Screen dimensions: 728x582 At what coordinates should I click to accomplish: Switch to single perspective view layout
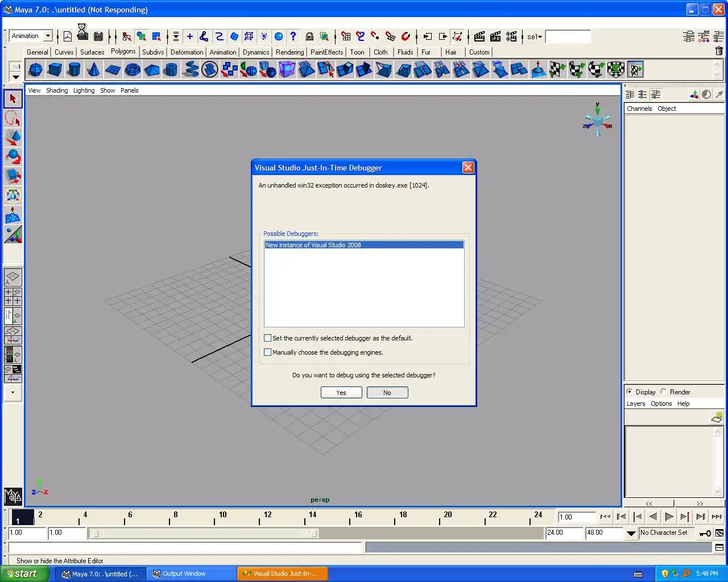(x=13, y=277)
